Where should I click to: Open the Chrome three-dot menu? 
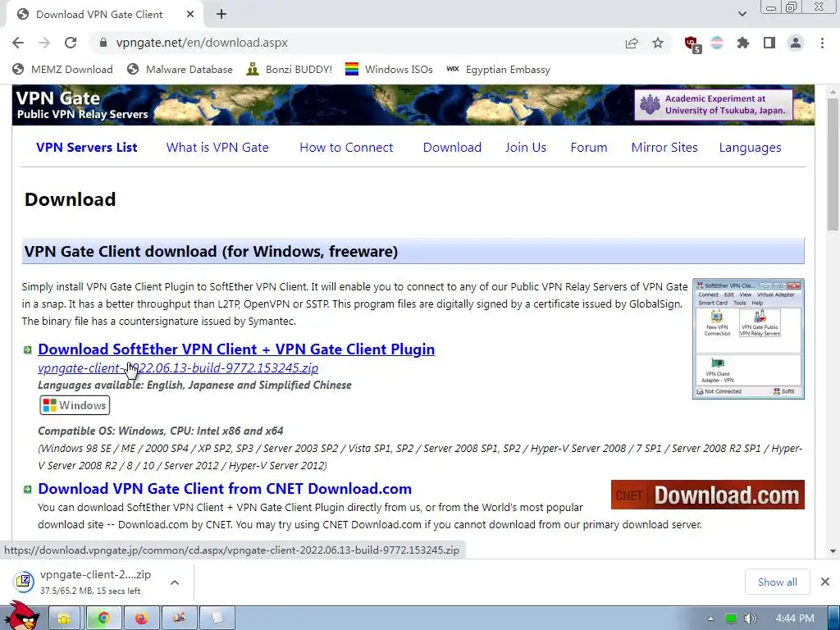coord(822,43)
